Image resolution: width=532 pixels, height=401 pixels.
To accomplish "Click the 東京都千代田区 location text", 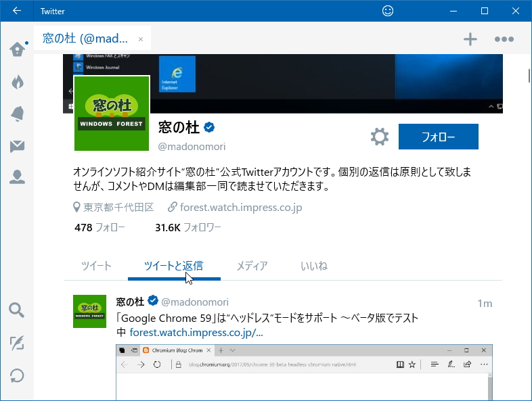I will click(x=118, y=207).
